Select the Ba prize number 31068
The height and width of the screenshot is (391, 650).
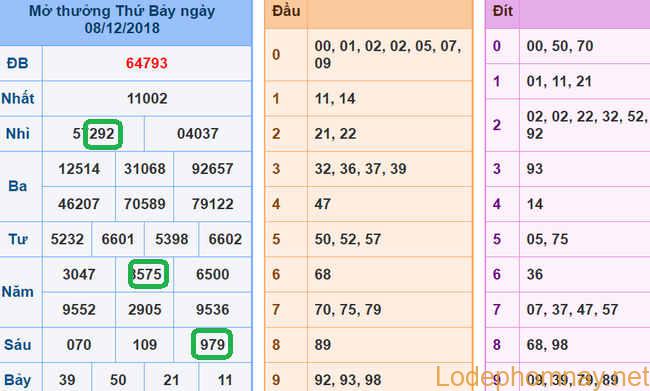tap(145, 169)
